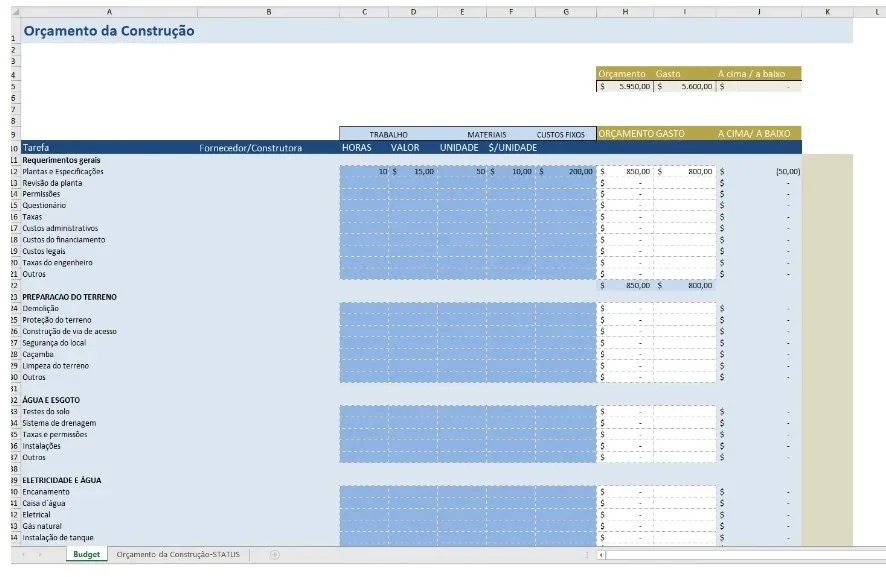This screenshot has width=886, height=577.
Task: Select column H header
Action: (x=625, y=11)
